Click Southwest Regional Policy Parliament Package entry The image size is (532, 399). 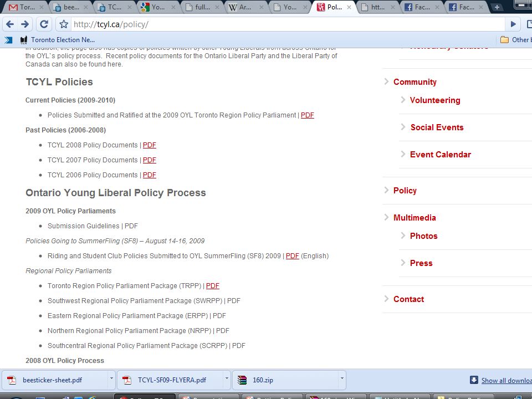(x=144, y=300)
